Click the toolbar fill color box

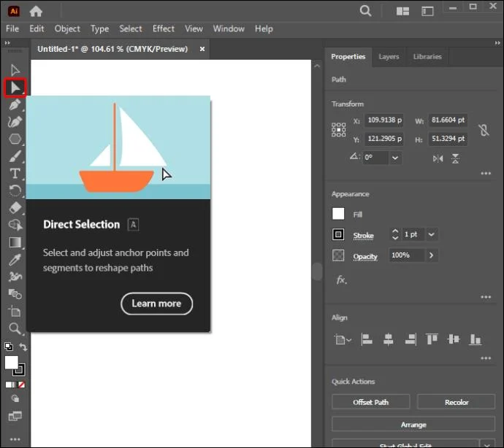11,363
